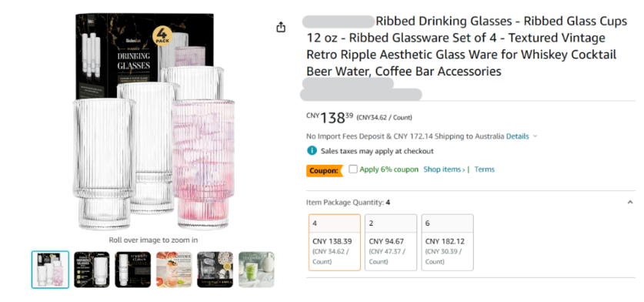The height and width of the screenshot is (302, 644).
Task: Open the Shop items link
Action: tap(444, 169)
